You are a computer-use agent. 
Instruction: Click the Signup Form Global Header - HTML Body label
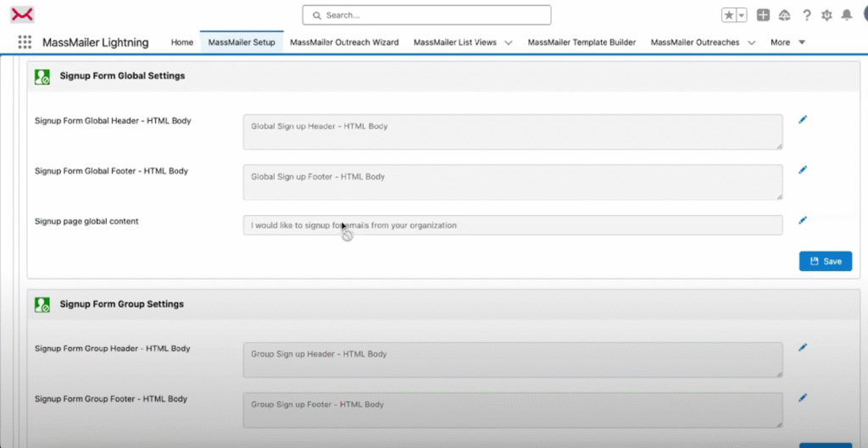(113, 120)
